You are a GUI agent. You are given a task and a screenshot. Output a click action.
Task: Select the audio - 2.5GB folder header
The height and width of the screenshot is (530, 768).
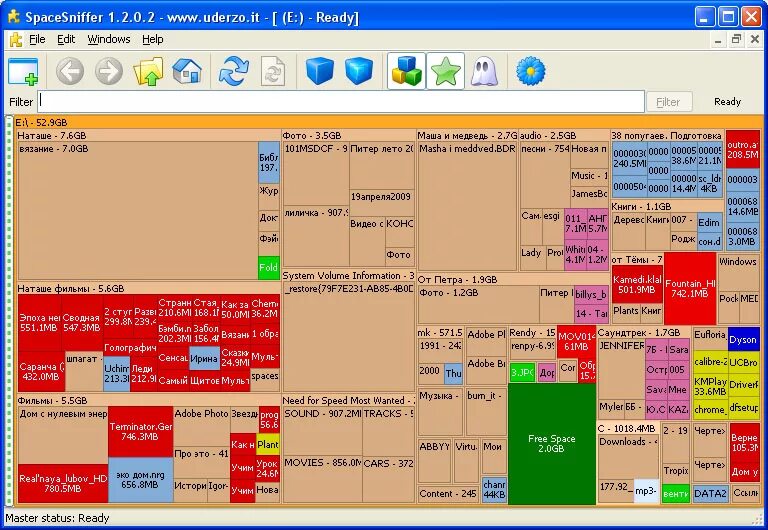pyautogui.click(x=563, y=135)
